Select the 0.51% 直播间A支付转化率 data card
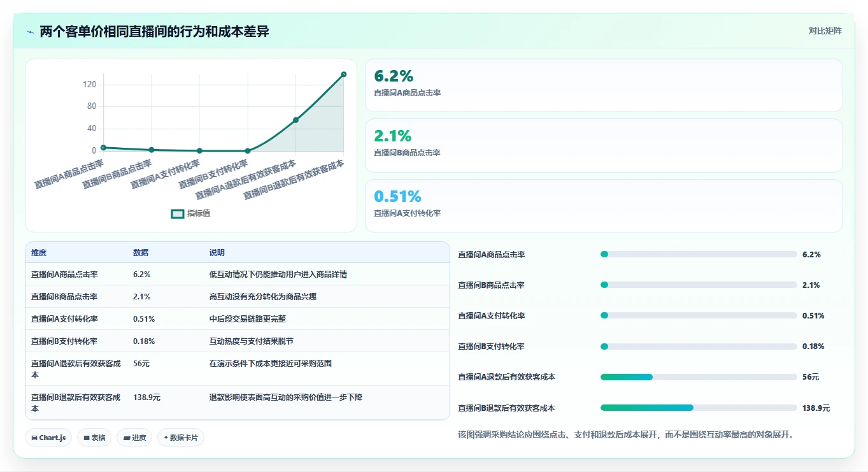 tap(604, 206)
